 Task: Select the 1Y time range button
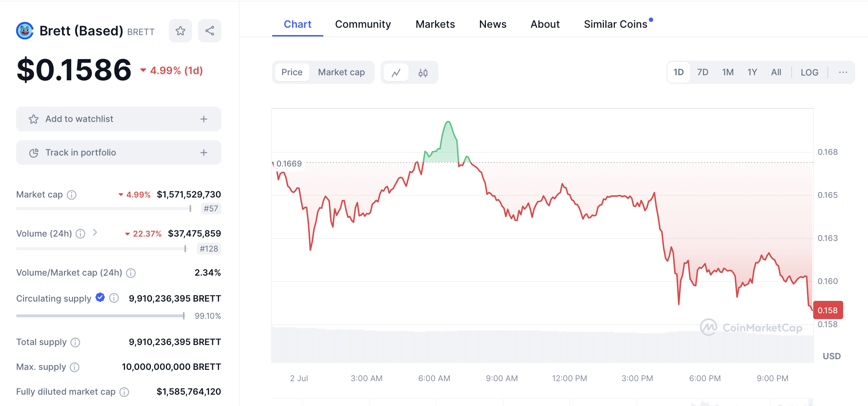click(752, 72)
